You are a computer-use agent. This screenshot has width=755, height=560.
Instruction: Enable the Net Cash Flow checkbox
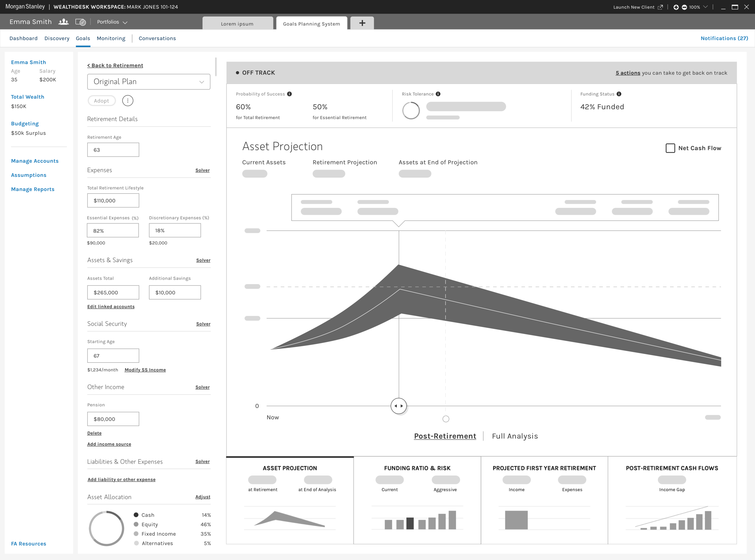click(670, 148)
